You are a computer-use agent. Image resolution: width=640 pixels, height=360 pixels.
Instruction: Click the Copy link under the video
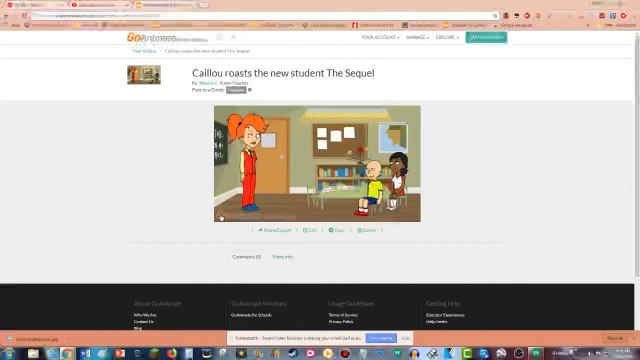pyautogui.click(x=337, y=230)
